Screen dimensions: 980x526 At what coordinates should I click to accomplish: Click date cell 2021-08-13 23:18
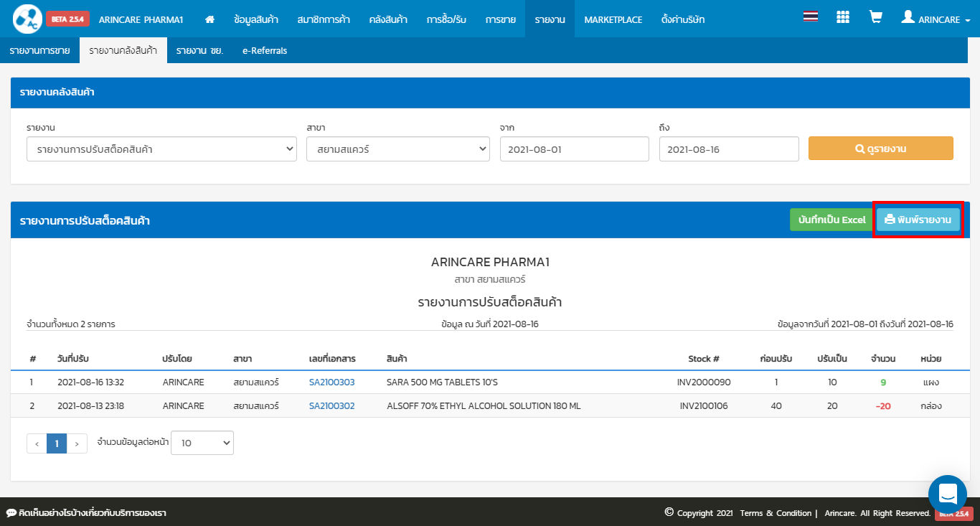click(90, 405)
